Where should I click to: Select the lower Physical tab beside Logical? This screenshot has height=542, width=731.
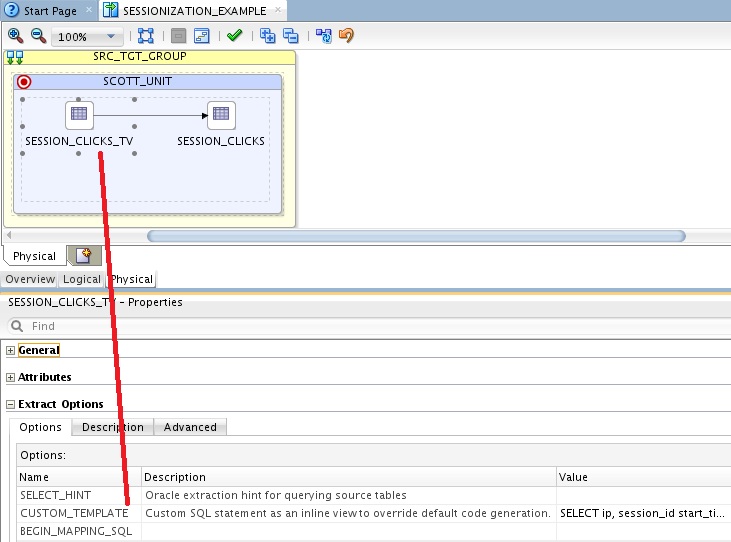click(131, 279)
